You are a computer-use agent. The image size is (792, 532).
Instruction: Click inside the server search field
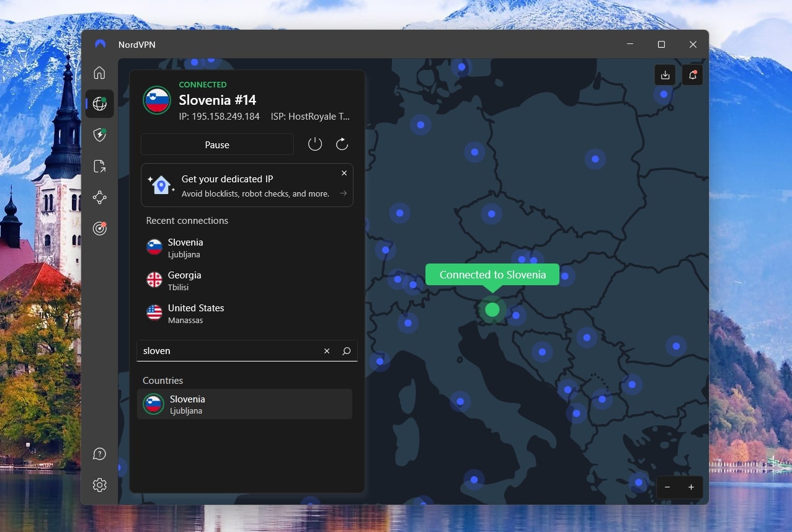click(229, 350)
